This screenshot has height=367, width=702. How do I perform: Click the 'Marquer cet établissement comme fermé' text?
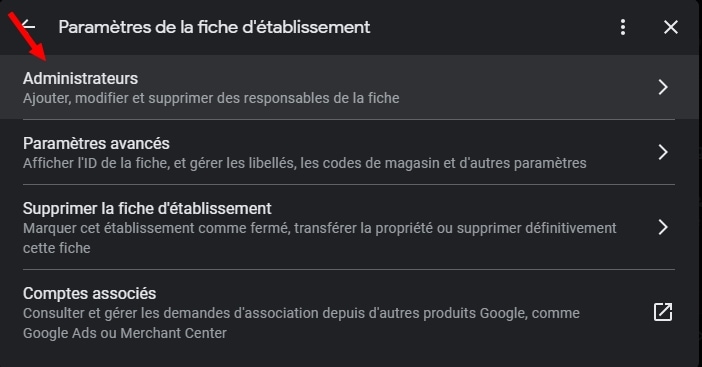320,228
